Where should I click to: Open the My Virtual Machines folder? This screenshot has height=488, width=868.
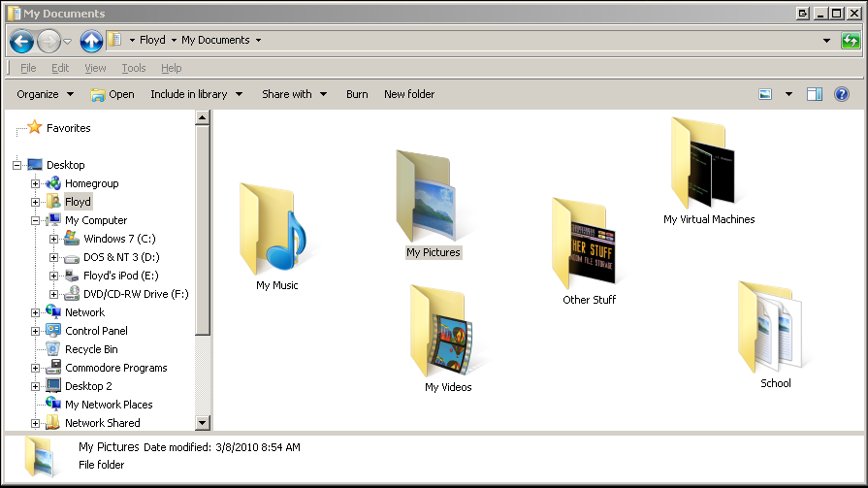[x=708, y=170]
